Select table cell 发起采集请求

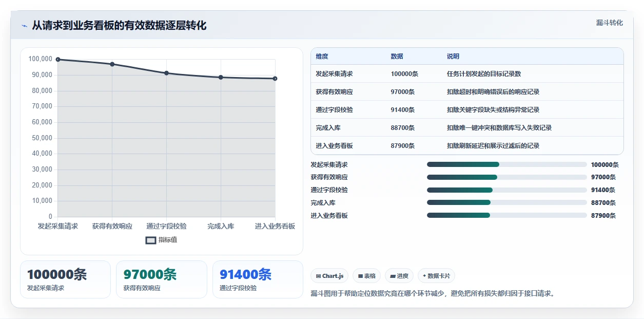pyautogui.click(x=334, y=74)
